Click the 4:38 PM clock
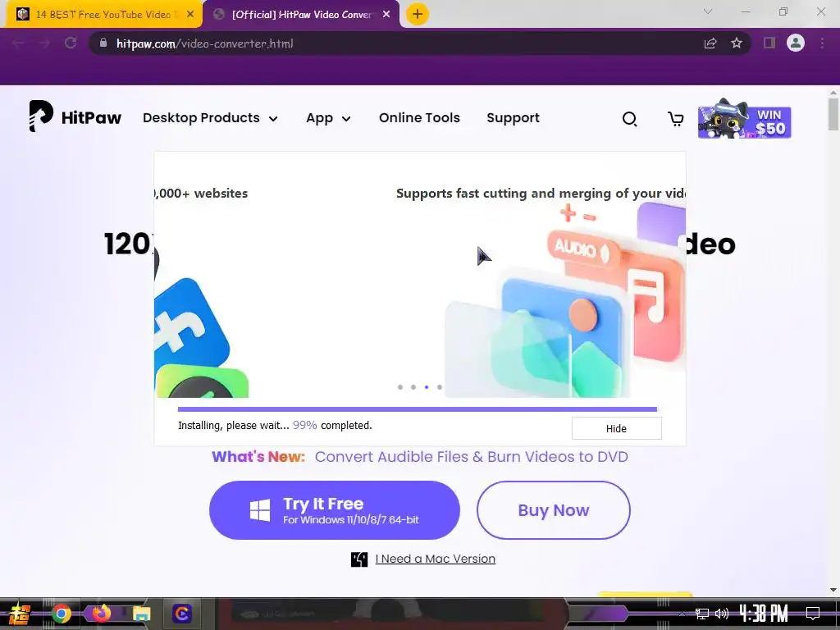 pos(764,613)
